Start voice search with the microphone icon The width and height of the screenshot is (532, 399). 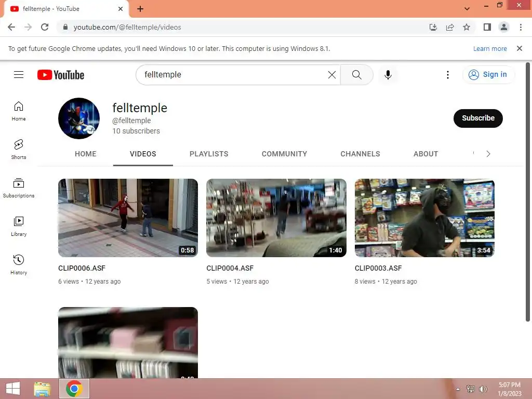tap(388, 75)
